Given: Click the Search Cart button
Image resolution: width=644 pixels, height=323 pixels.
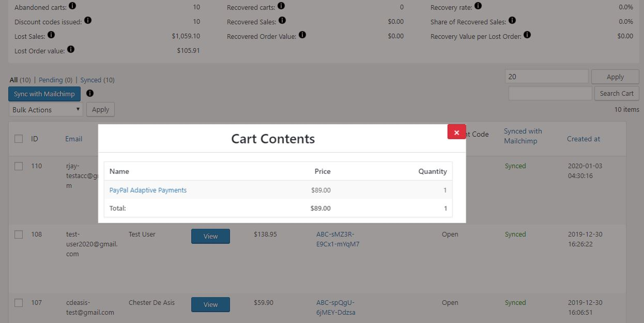Looking at the screenshot, I should (617, 93).
